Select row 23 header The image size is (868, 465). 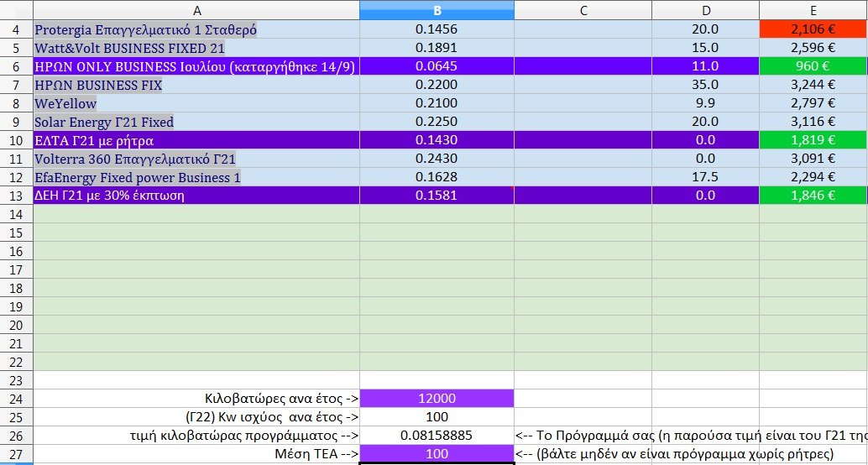point(17,379)
